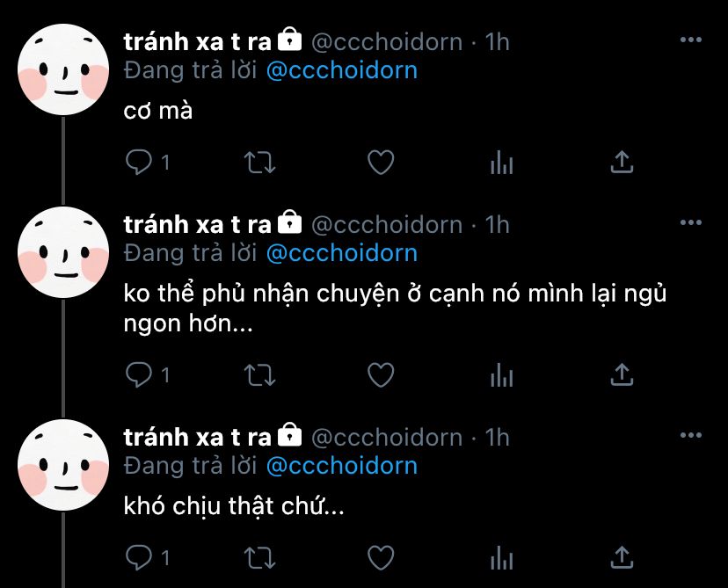Share the "khó chịu thật chứ" tweet
Viewport: 728px width, 588px height.
click(x=622, y=557)
